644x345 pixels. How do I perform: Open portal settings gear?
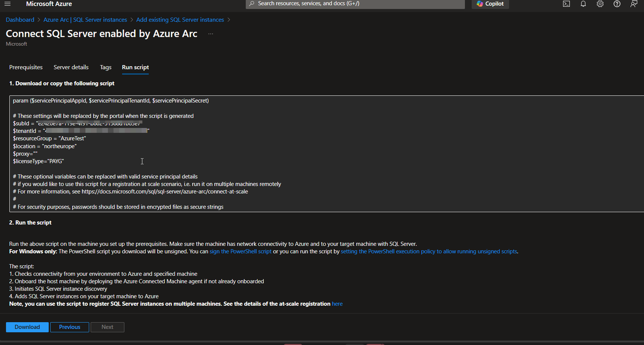[x=600, y=4]
